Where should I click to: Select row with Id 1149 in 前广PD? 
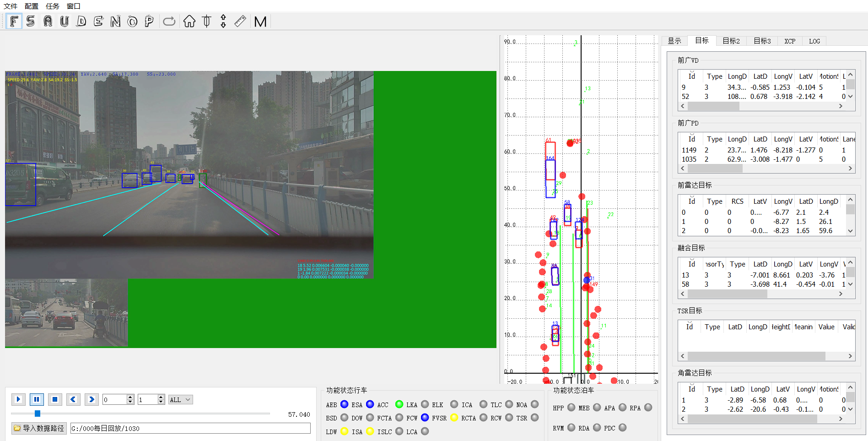[x=766, y=150]
